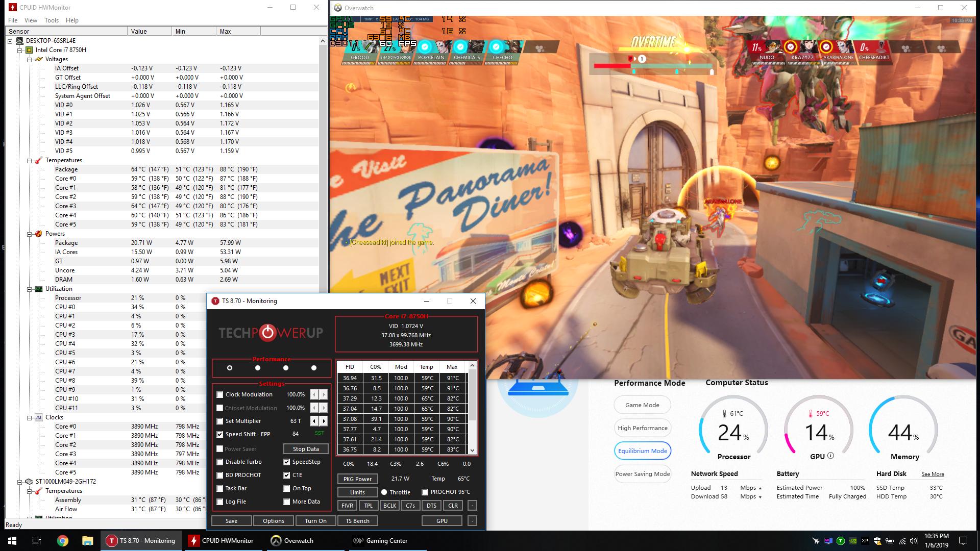Open the battery status tray icon

point(890,541)
